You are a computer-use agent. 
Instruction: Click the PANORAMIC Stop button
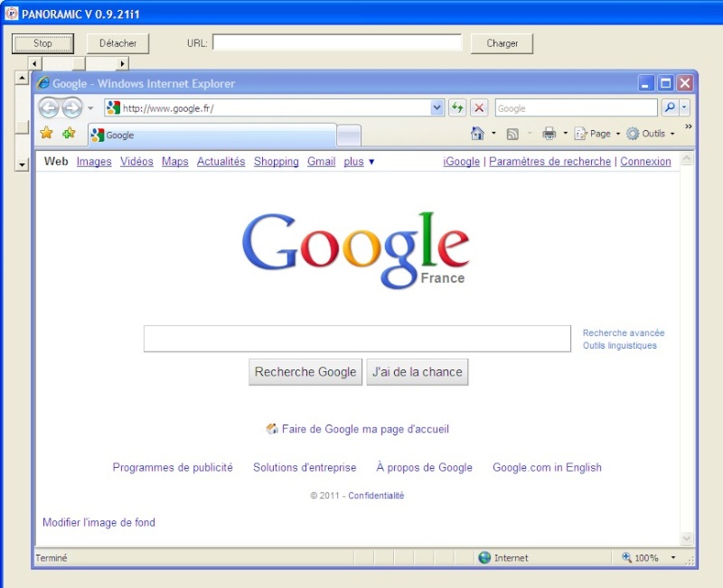[42, 43]
